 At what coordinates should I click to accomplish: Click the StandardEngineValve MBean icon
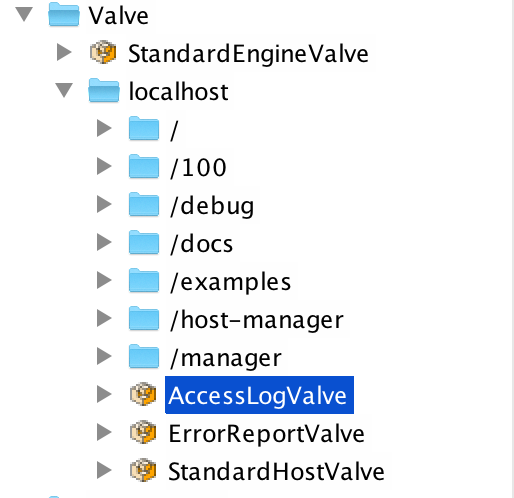[x=103, y=52]
